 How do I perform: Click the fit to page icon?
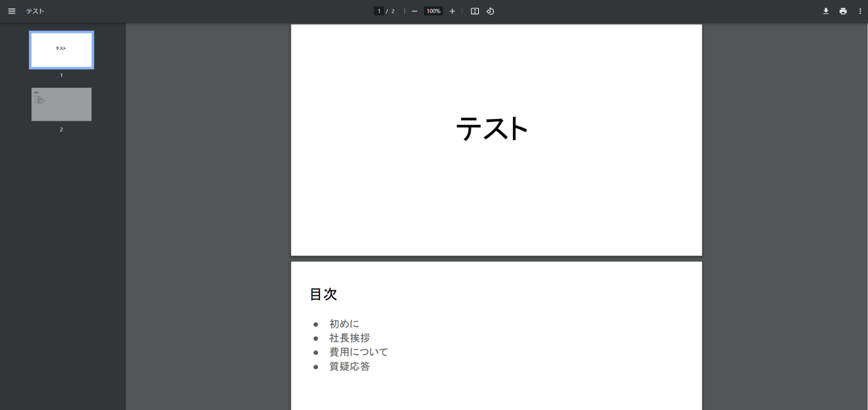pos(475,11)
